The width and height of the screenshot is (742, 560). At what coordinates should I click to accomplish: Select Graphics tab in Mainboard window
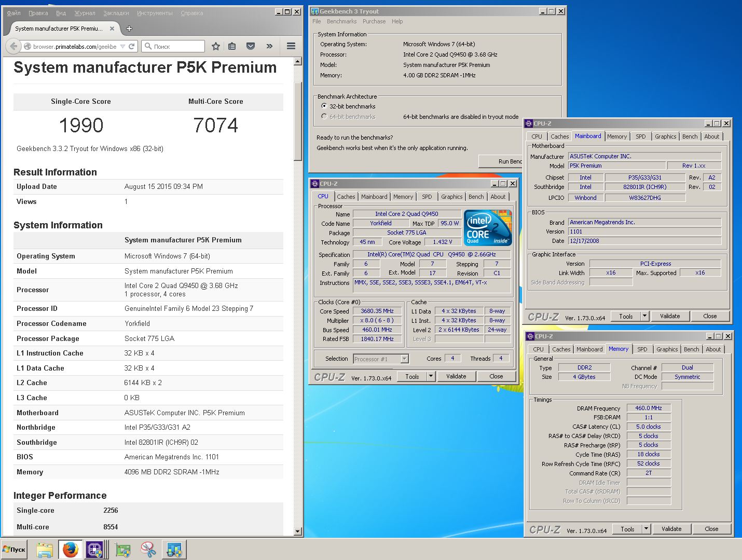pos(665,136)
